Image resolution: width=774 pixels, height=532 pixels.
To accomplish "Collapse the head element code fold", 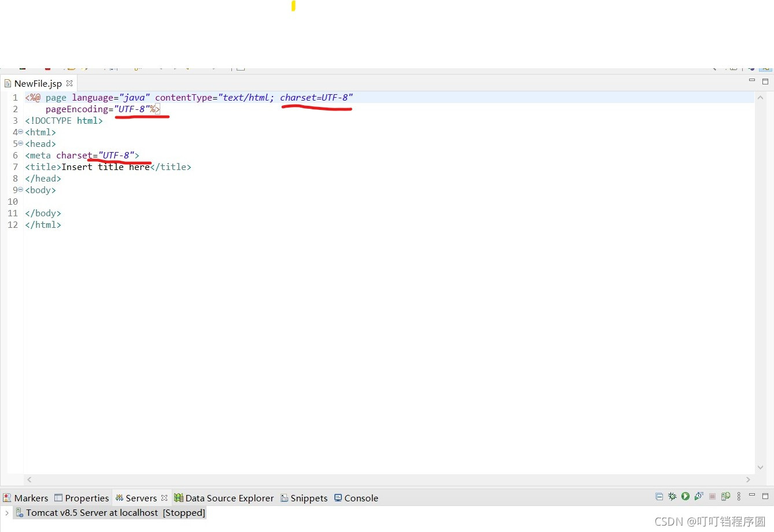I will [20, 143].
